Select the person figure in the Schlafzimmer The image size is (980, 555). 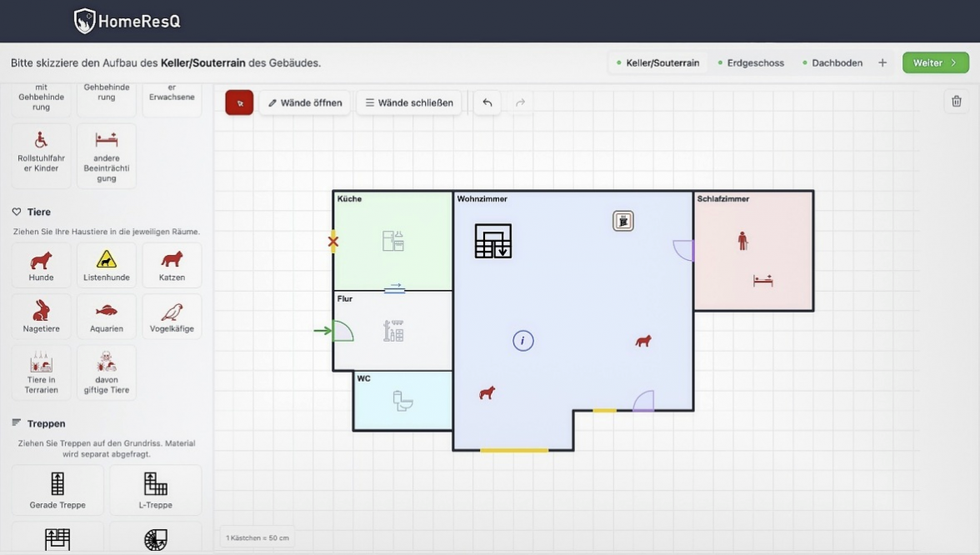742,241
